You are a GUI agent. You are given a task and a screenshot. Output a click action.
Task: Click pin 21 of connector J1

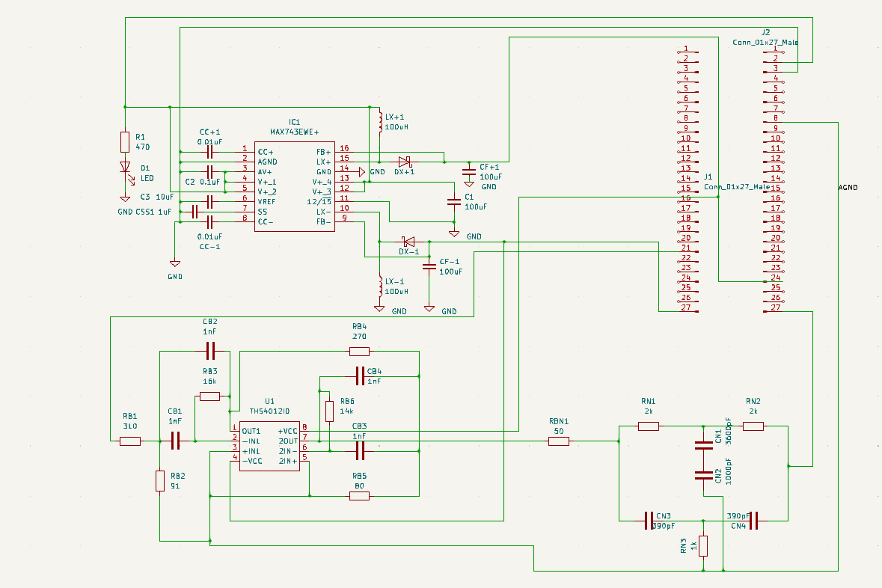[688, 249]
